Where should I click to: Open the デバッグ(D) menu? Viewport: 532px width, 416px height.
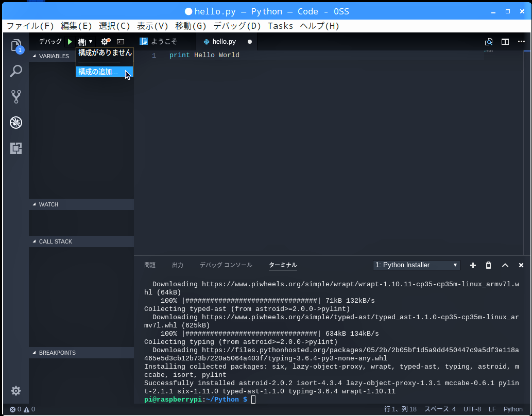tap(237, 26)
